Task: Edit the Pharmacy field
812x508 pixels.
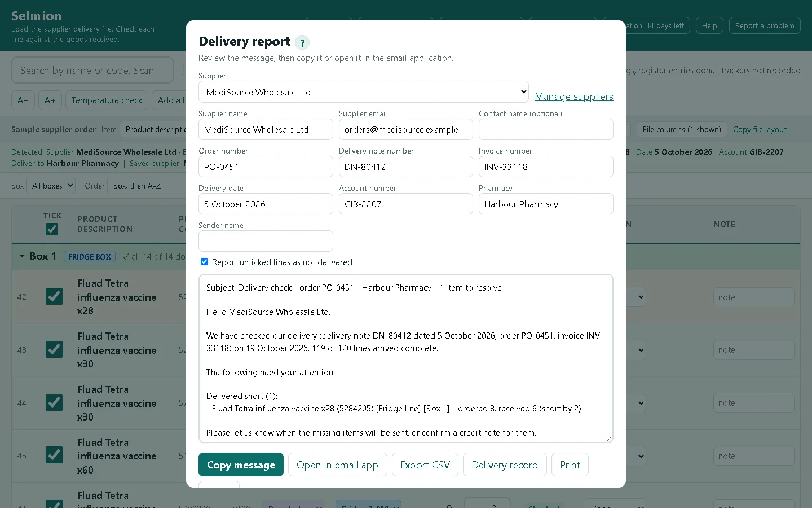Action: click(x=546, y=204)
